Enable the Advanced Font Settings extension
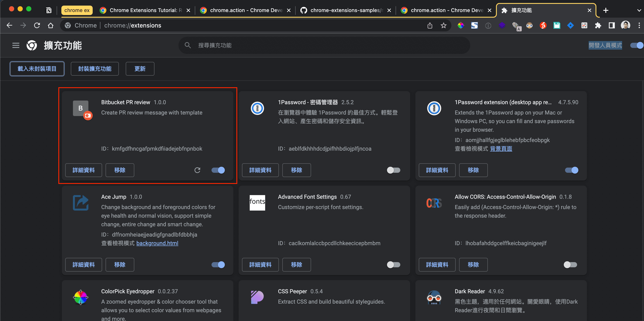644x321 pixels. click(x=393, y=265)
